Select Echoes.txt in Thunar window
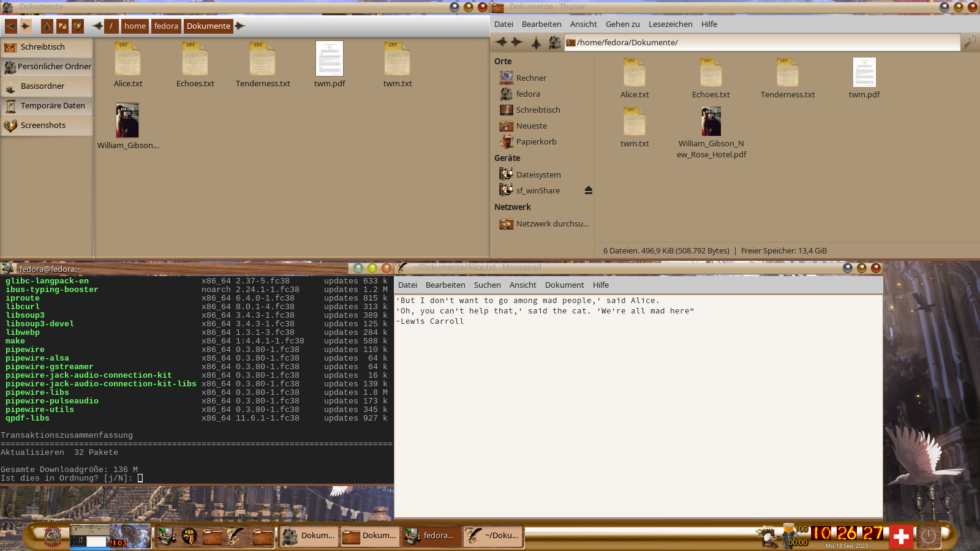The width and height of the screenshot is (980, 551). coord(711,78)
